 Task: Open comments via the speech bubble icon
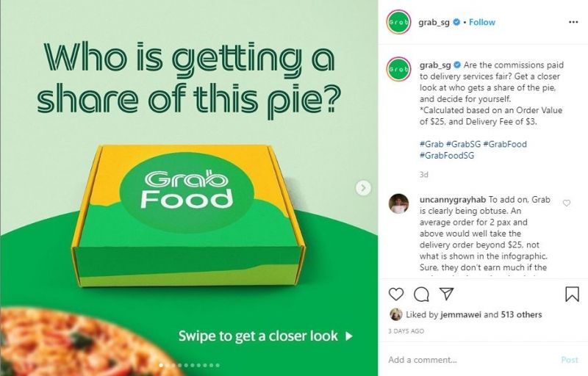[x=421, y=294]
